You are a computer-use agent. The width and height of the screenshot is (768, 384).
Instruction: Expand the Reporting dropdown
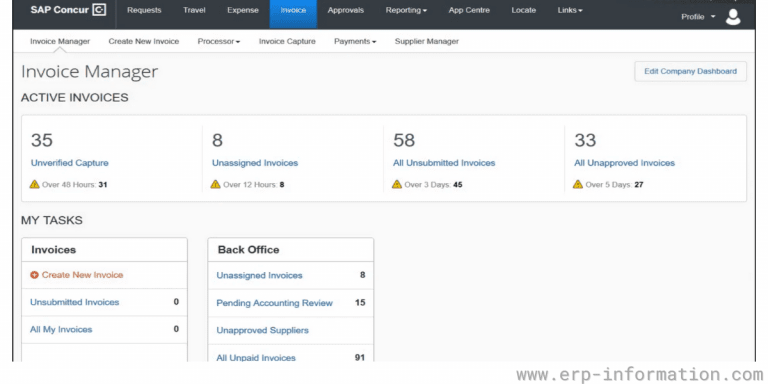coord(406,10)
